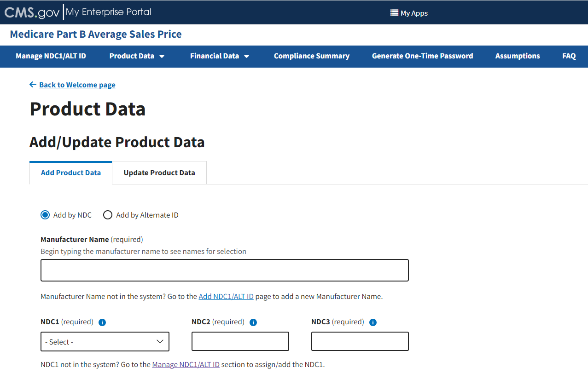Click the NDC2 info icon
The image size is (588, 385).
pos(253,322)
